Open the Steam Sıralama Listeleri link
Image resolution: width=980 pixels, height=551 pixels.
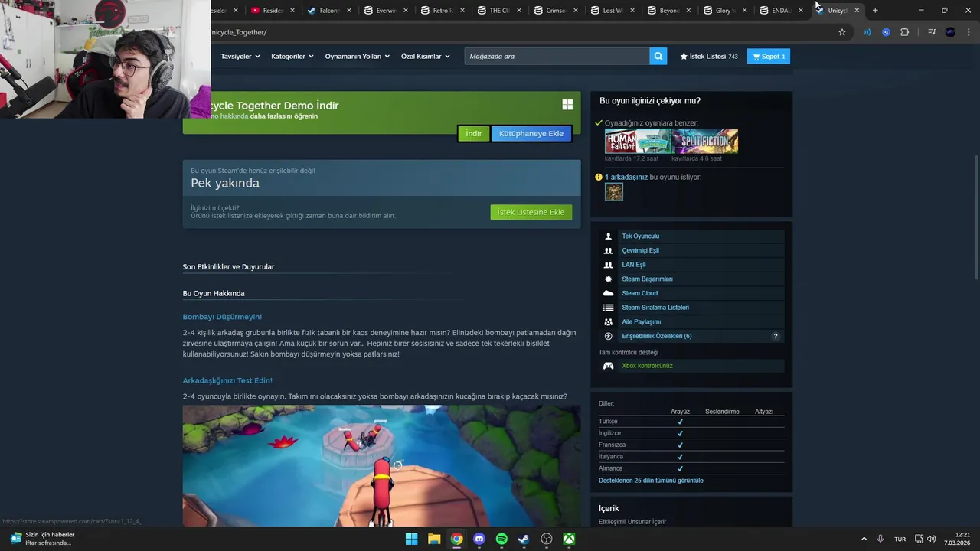tap(655, 308)
